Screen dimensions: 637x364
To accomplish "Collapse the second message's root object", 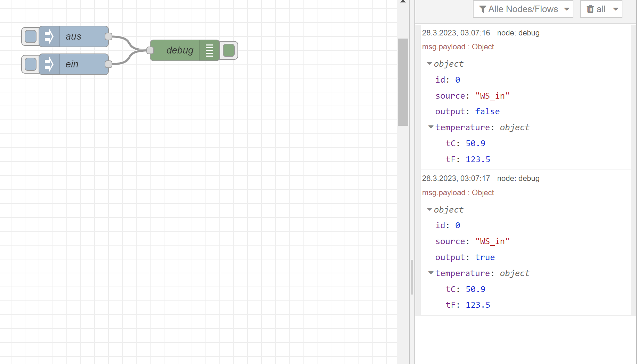I will pos(429,209).
